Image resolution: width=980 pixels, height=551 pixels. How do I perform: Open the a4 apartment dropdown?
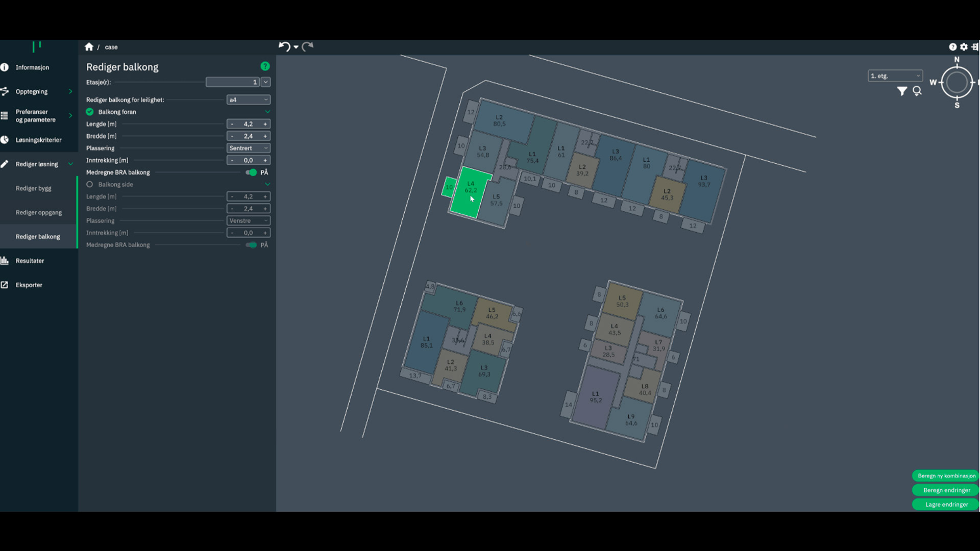coord(248,100)
